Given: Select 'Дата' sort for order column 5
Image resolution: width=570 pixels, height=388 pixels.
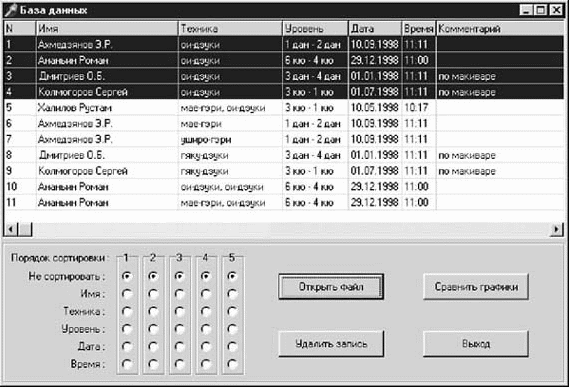Looking at the screenshot, I should pyautogui.click(x=232, y=347).
